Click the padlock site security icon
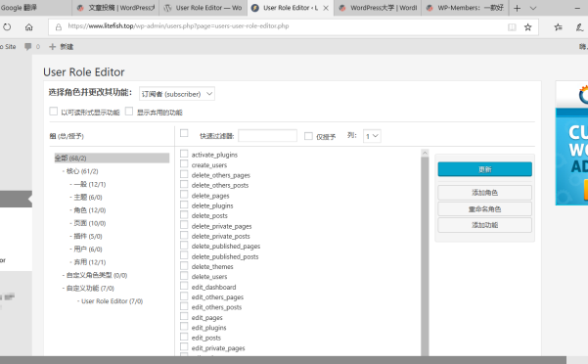 [59, 27]
